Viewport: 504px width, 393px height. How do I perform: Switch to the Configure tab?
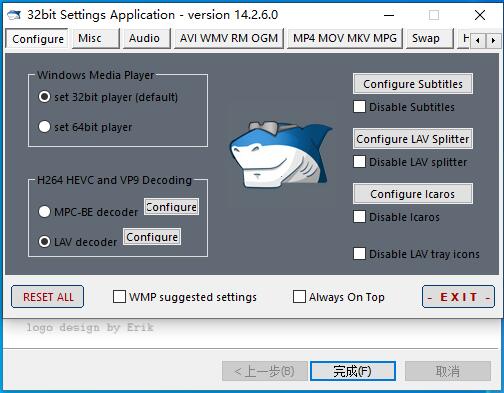37,39
